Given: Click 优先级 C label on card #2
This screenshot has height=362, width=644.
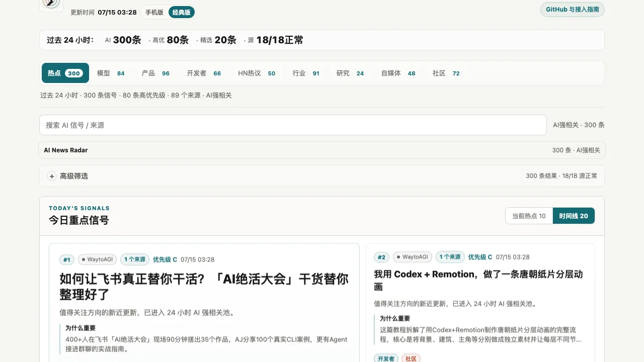Looking at the screenshot, I should click(x=480, y=257).
